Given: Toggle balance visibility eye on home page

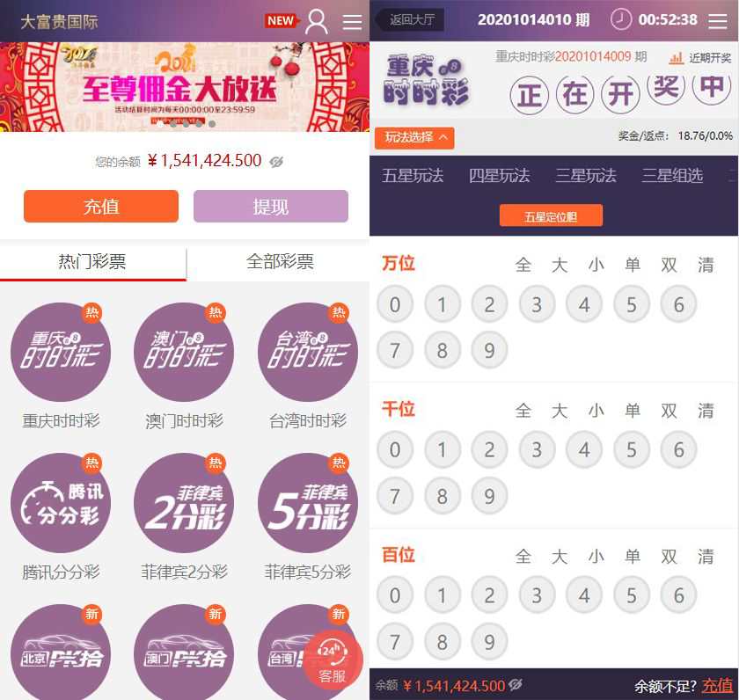Looking at the screenshot, I should (x=276, y=162).
